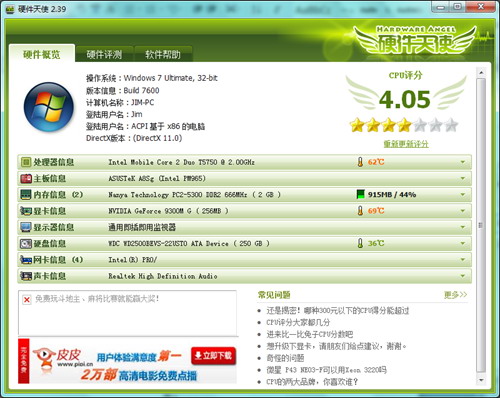Close the Hardware Angel window
This screenshot has width=500, height=398.
(480, 7)
